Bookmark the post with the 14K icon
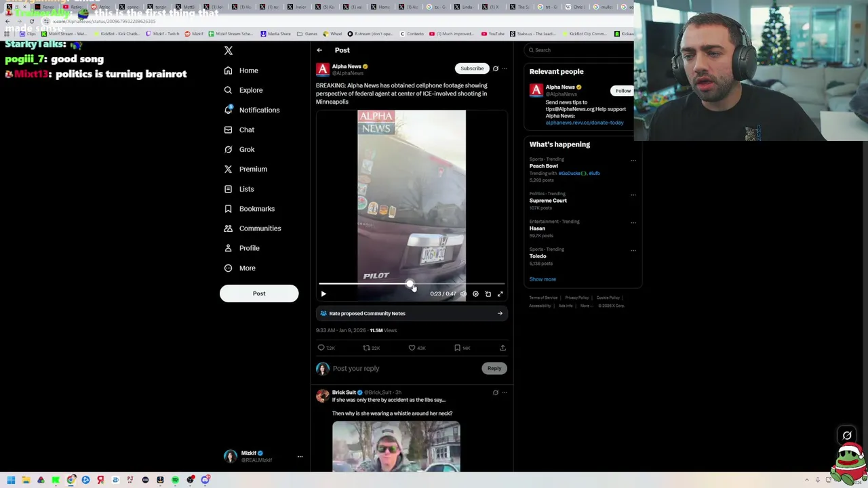Image resolution: width=868 pixels, height=488 pixels. coord(462,348)
